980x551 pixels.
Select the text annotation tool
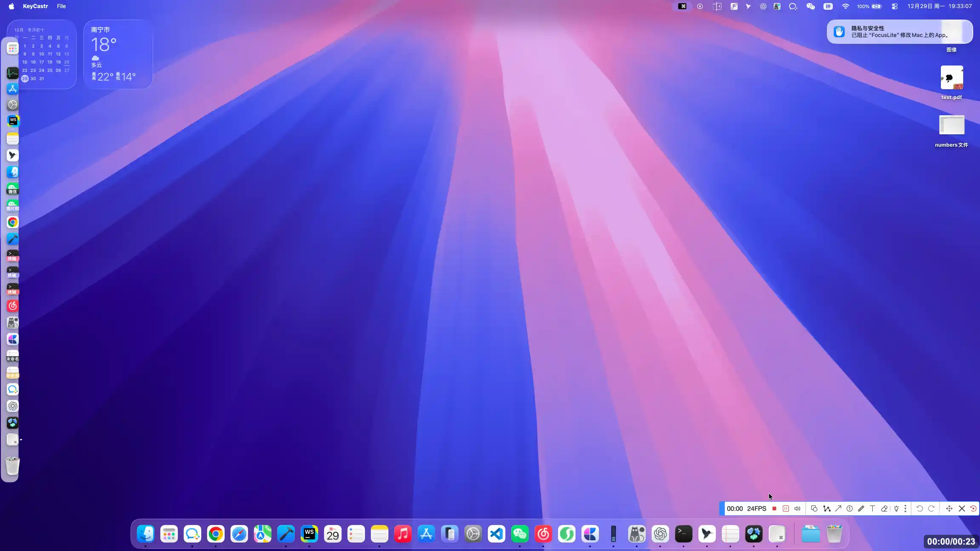pyautogui.click(x=872, y=508)
